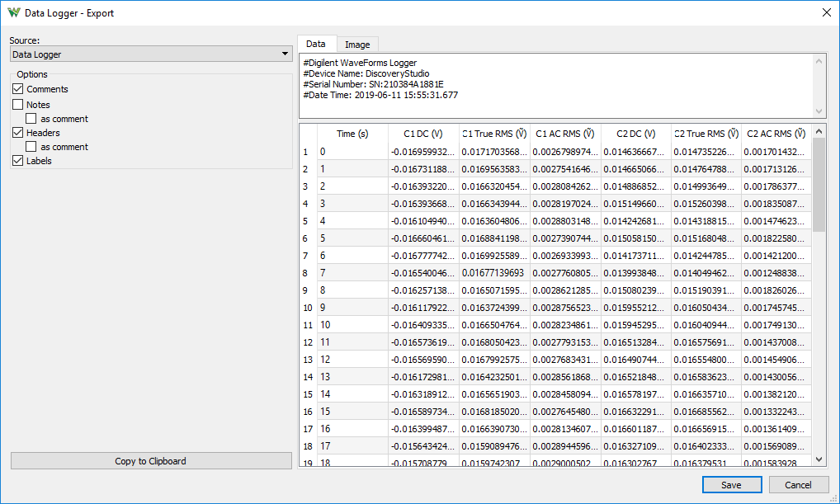840x504 pixels.
Task: Click the '#Date Time: 2019-06-11' comment line
Action: pyautogui.click(x=380, y=95)
